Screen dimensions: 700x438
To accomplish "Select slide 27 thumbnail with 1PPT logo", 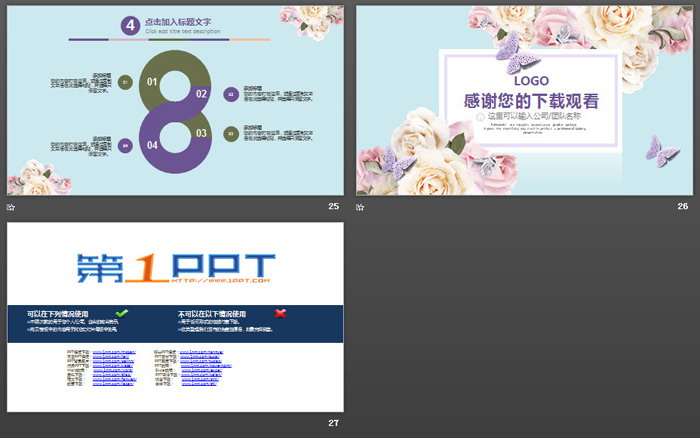I will (x=175, y=317).
